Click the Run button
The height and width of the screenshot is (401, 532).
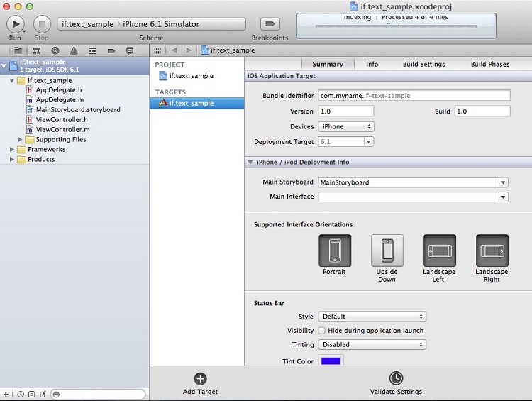[x=16, y=24]
